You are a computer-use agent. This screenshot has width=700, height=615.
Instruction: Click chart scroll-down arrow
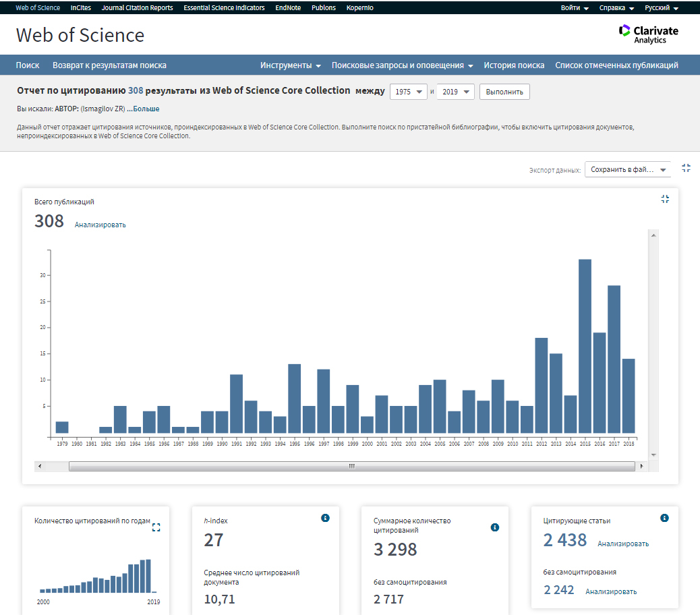(x=653, y=455)
